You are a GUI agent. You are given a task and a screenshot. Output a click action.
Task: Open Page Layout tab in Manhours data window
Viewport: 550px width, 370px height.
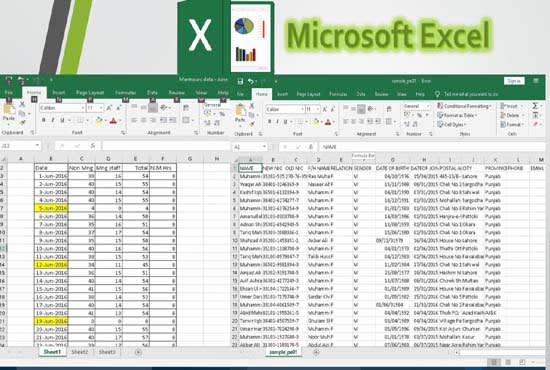click(x=90, y=93)
